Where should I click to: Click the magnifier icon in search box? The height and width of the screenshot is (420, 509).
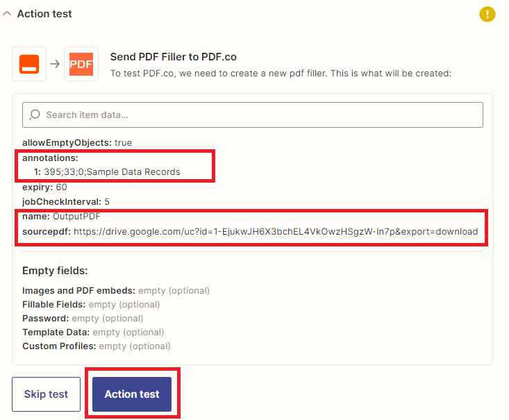(35, 115)
